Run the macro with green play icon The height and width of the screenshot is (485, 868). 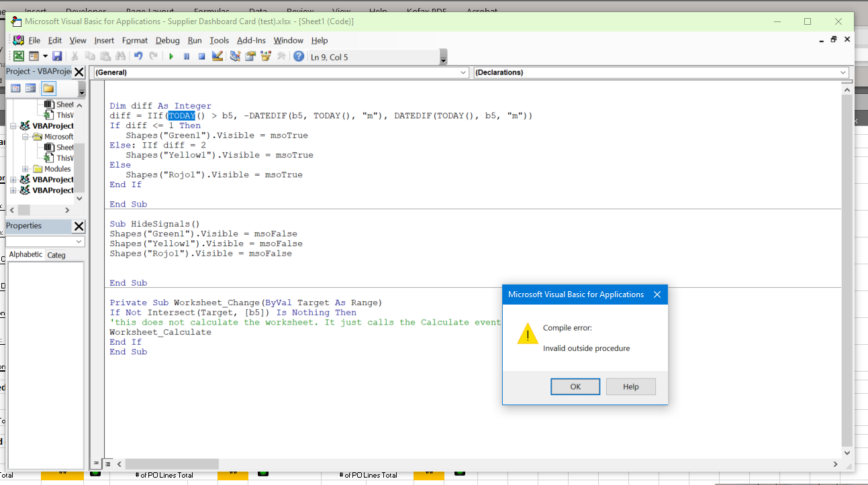pos(171,56)
